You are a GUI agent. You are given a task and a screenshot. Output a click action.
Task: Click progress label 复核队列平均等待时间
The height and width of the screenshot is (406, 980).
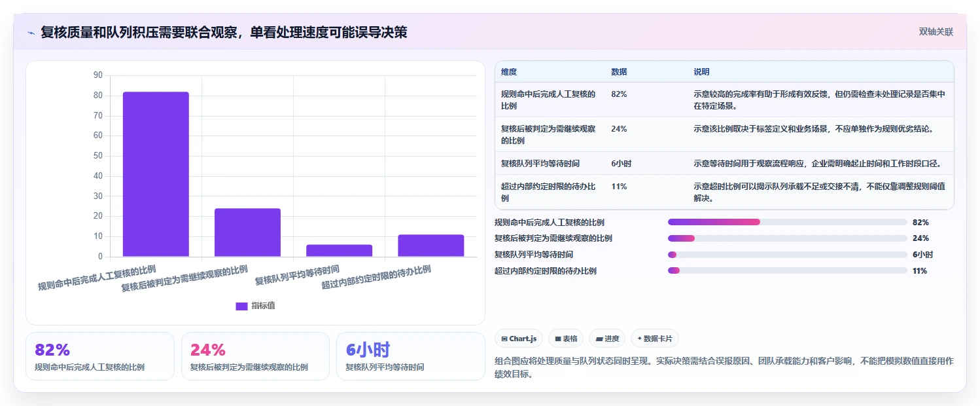[x=534, y=255]
